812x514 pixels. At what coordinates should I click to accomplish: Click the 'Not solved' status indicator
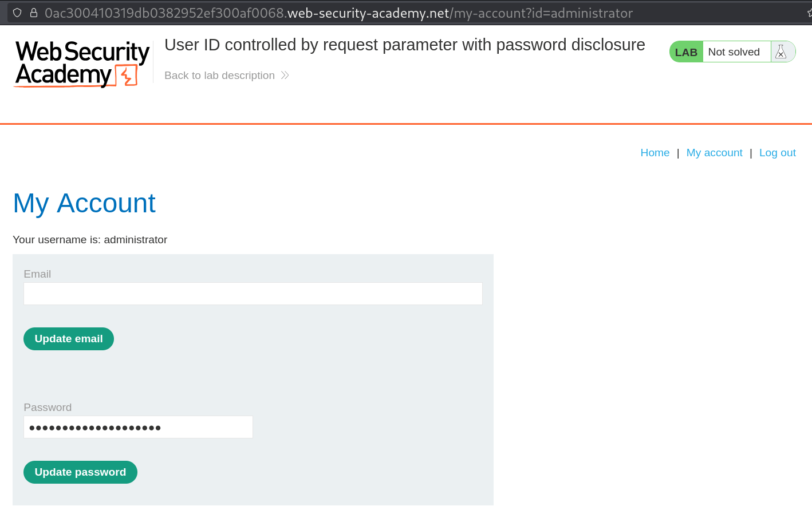tap(734, 52)
